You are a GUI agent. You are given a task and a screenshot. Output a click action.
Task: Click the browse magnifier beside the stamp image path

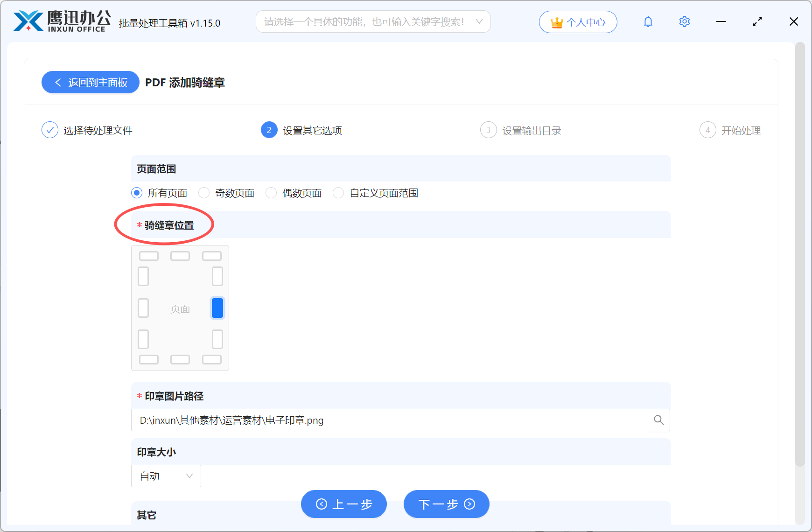[658, 420]
